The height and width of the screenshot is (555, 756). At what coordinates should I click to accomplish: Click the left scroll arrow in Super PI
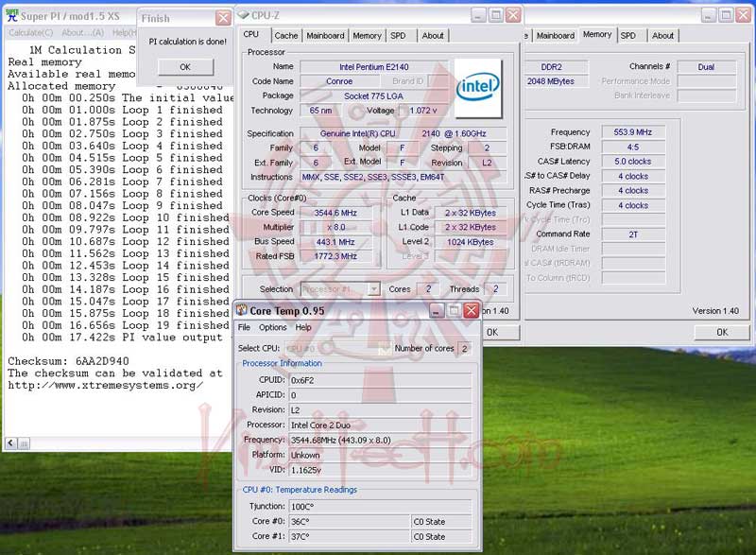pos(10,442)
